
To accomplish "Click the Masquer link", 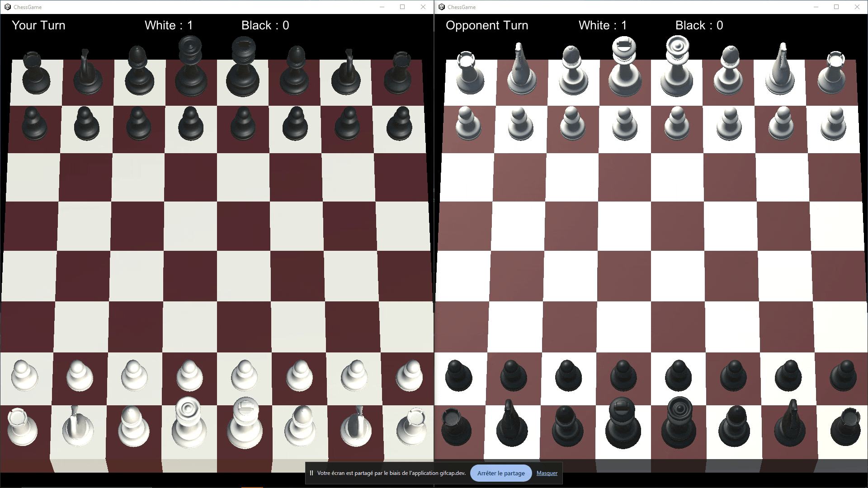I will pos(547,473).
